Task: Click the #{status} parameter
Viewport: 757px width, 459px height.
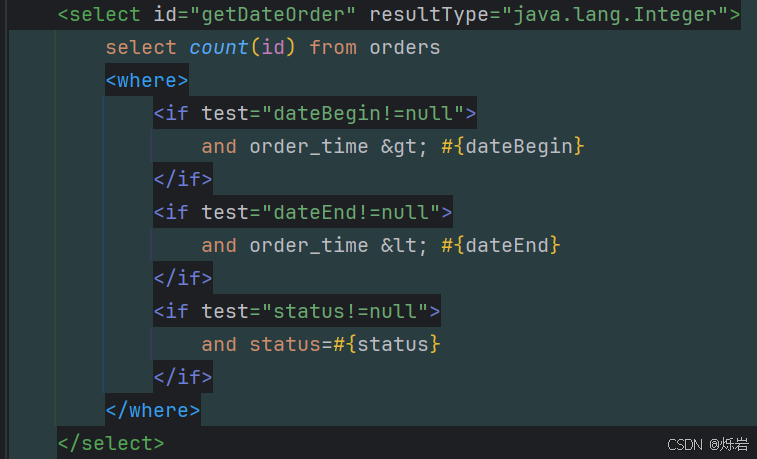Action: tap(387, 344)
